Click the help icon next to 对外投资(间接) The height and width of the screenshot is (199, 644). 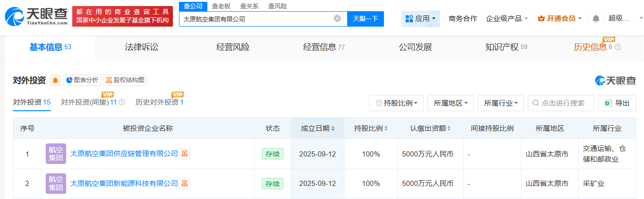coord(122,102)
